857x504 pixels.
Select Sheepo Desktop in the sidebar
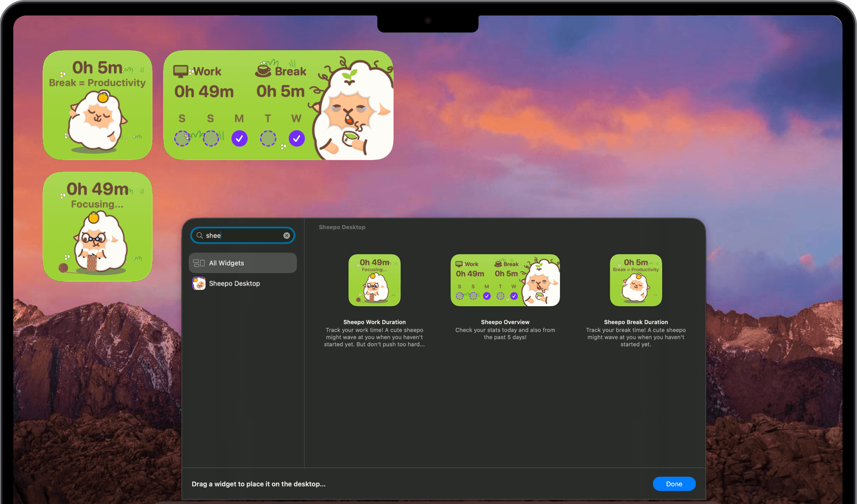click(x=234, y=284)
